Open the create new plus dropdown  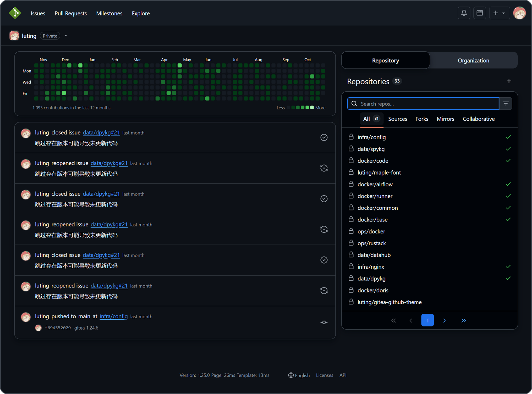[499, 13]
